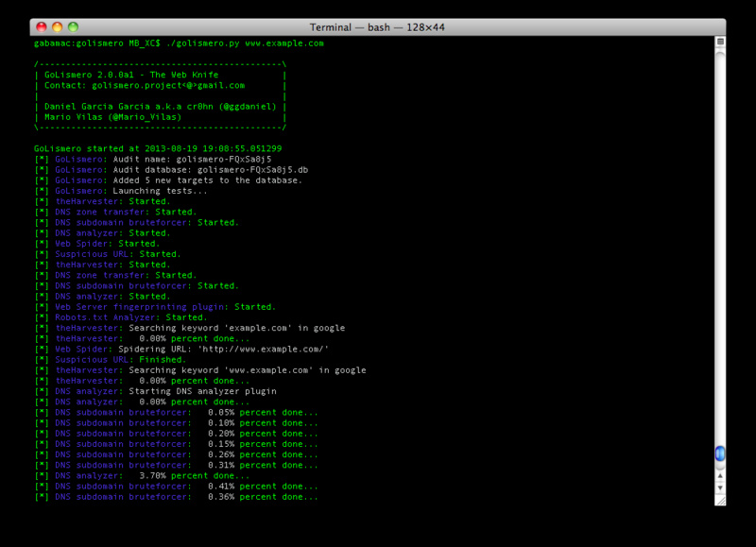Click the scroll up arrow
Image resolution: width=756 pixels, height=547 pixels.
pyautogui.click(x=720, y=476)
